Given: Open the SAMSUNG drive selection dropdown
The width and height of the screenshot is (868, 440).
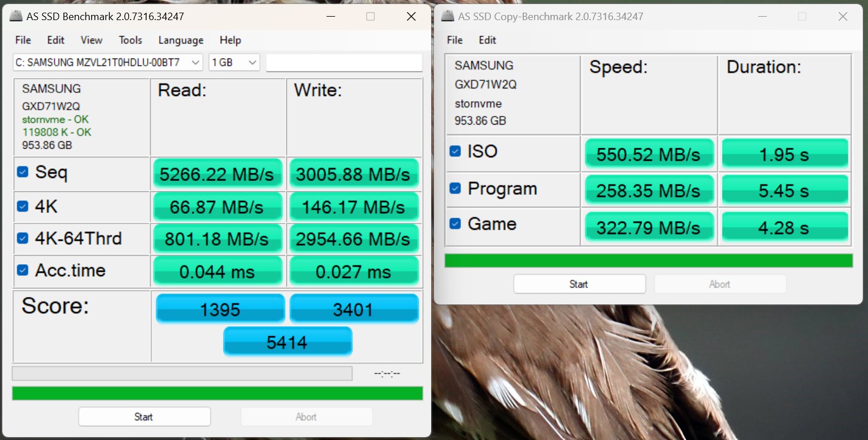Looking at the screenshot, I should coord(107,63).
